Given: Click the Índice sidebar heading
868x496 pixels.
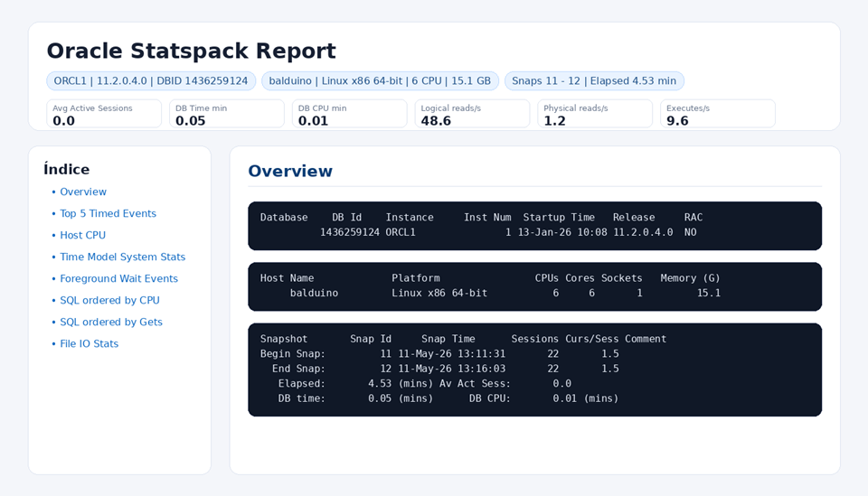Looking at the screenshot, I should (66, 169).
